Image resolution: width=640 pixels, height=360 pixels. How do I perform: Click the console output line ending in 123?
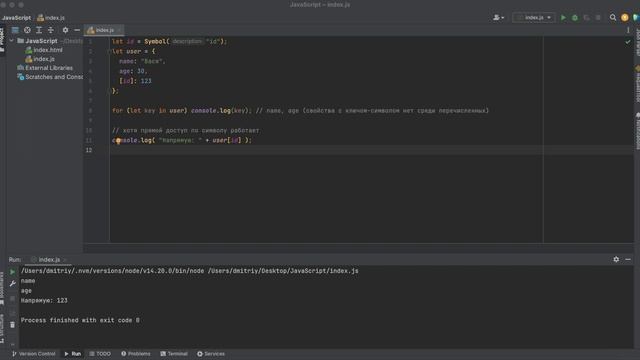[x=44, y=300]
